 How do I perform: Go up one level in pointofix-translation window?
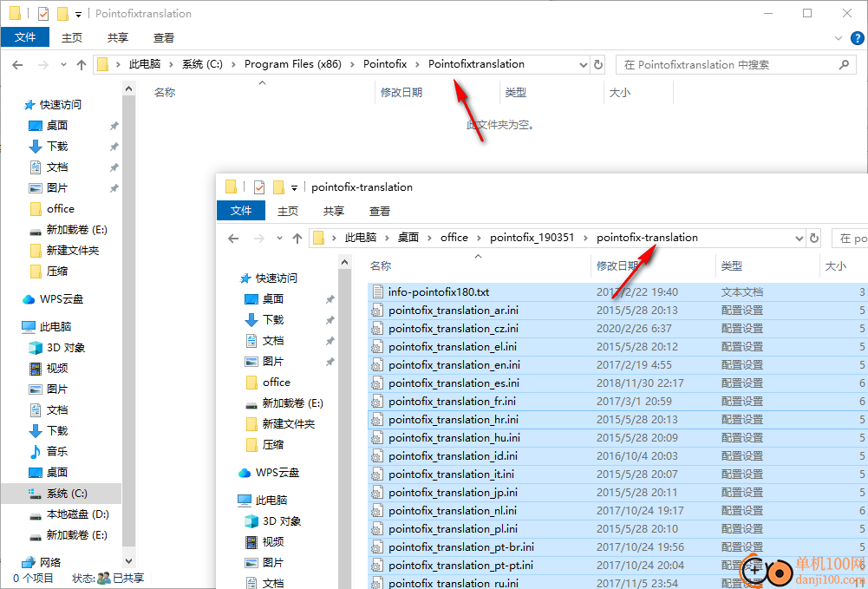pos(297,238)
